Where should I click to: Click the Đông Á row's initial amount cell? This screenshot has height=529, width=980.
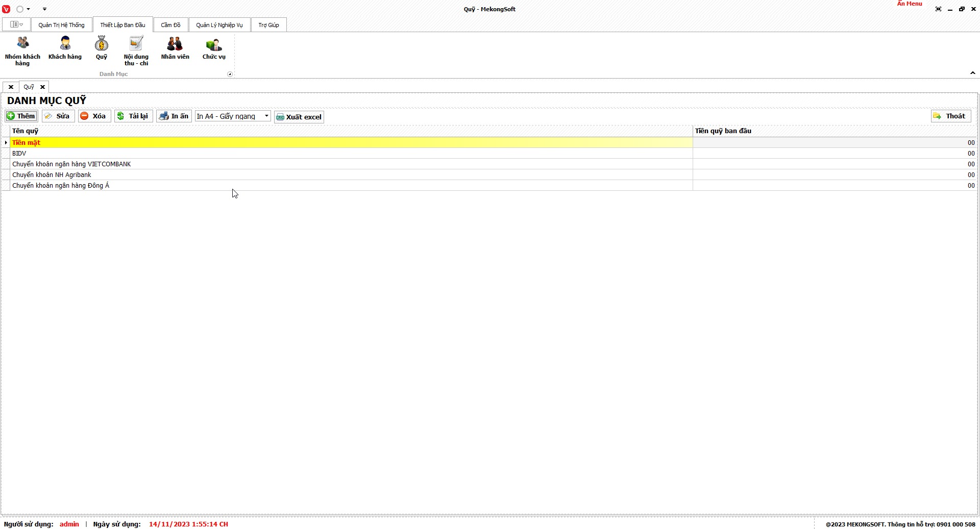coord(835,186)
